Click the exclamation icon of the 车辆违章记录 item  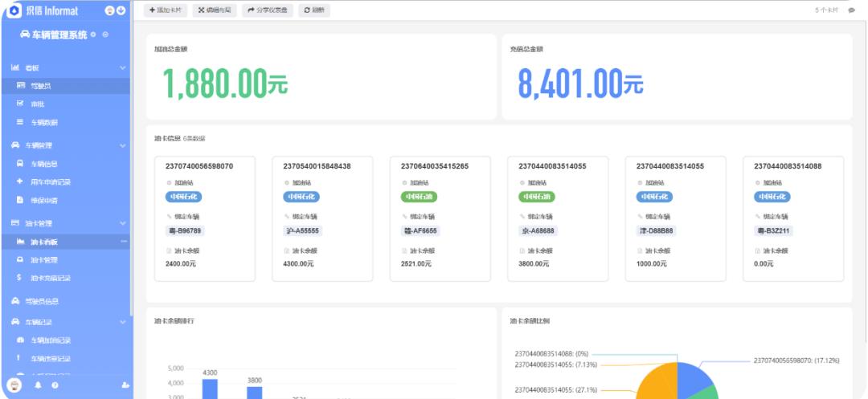[x=18, y=358]
